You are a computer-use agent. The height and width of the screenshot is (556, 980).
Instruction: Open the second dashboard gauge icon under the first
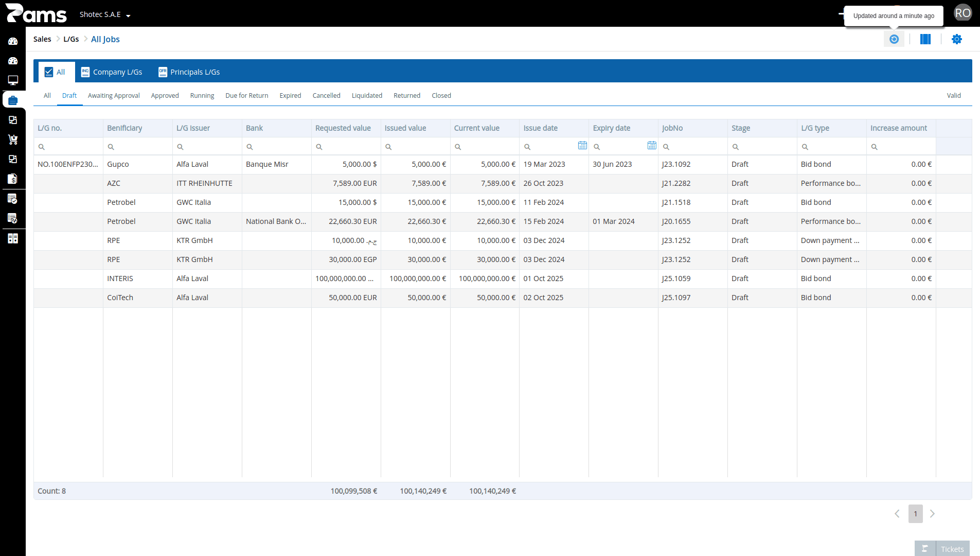click(13, 61)
